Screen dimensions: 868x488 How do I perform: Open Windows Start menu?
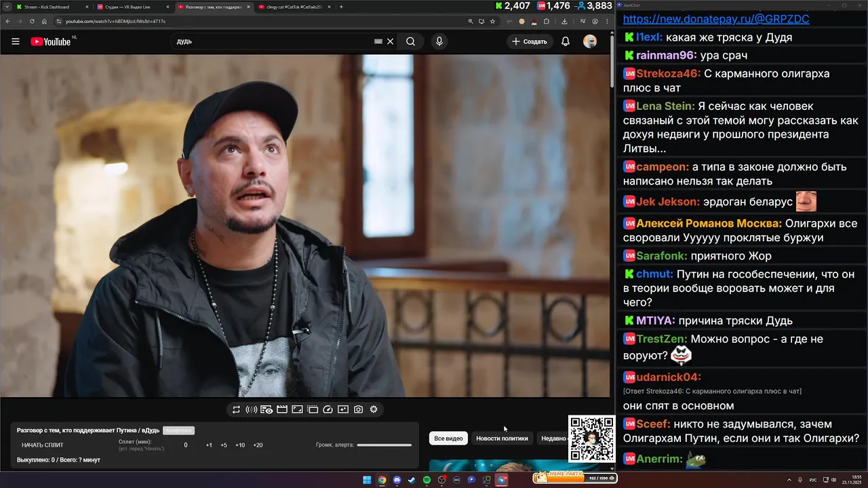point(367,480)
